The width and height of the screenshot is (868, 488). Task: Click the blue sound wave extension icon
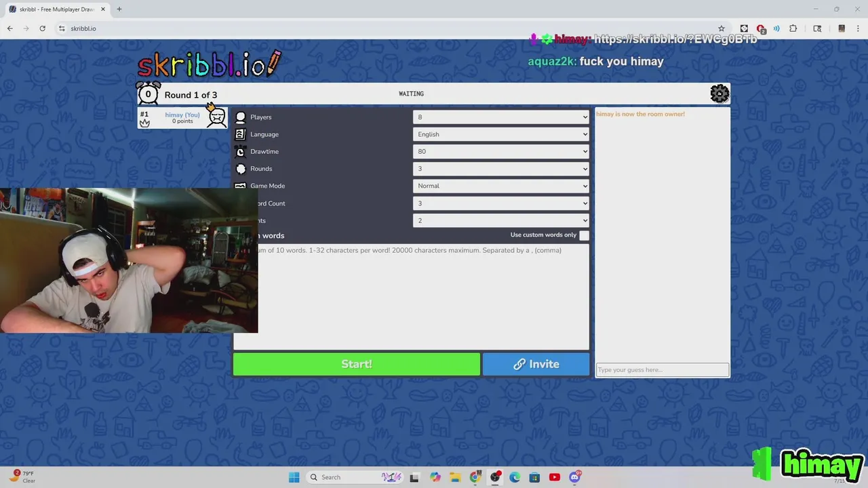776,28
